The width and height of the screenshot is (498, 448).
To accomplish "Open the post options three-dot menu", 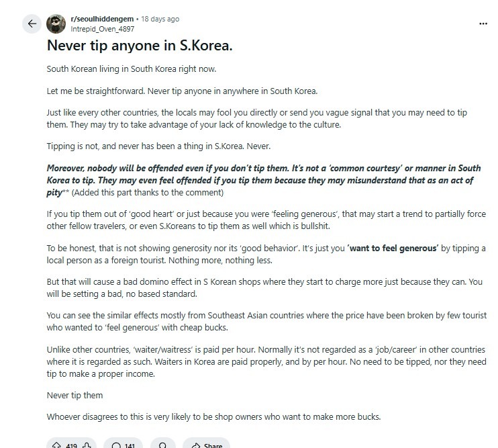I will pos(483,24).
